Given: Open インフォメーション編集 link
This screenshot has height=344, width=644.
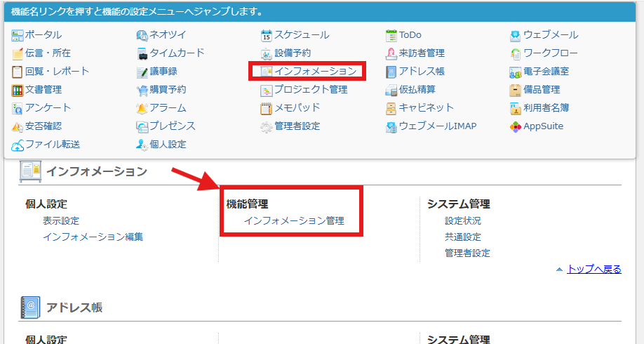Looking at the screenshot, I should 93,237.
